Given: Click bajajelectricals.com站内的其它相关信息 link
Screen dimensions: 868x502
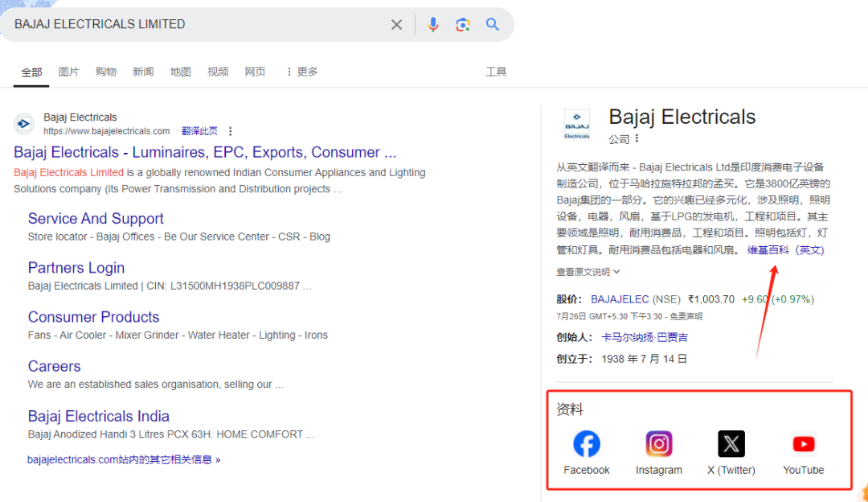Looking at the screenshot, I should (124, 460).
